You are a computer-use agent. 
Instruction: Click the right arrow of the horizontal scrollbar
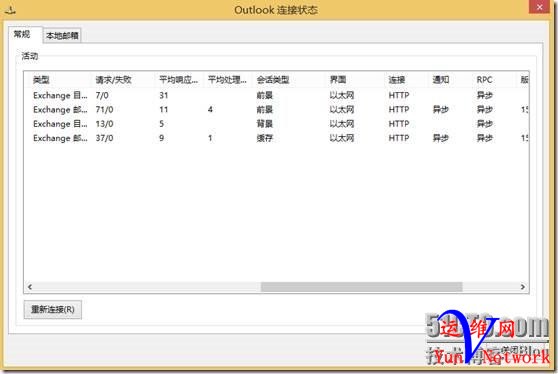[x=522, y=287]
